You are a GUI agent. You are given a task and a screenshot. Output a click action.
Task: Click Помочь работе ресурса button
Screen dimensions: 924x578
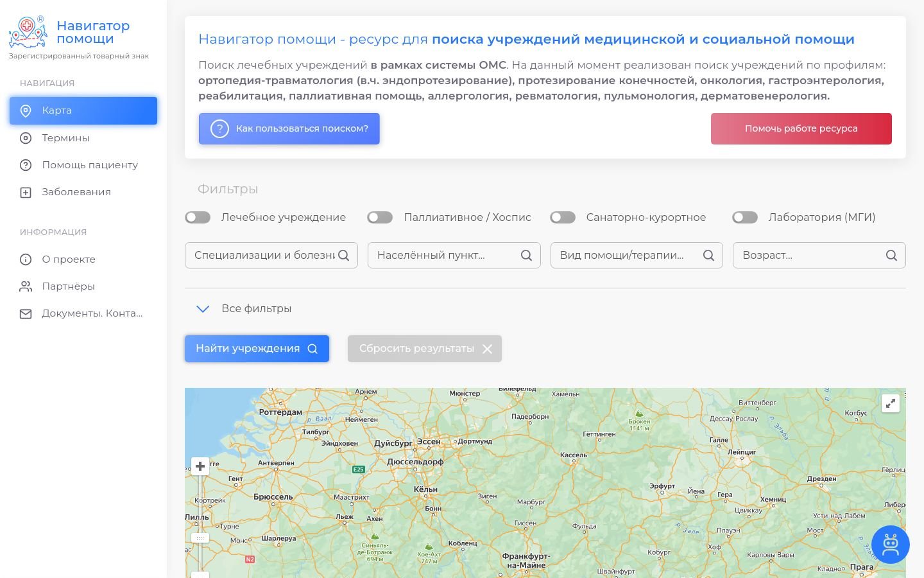tap(801, 128)
